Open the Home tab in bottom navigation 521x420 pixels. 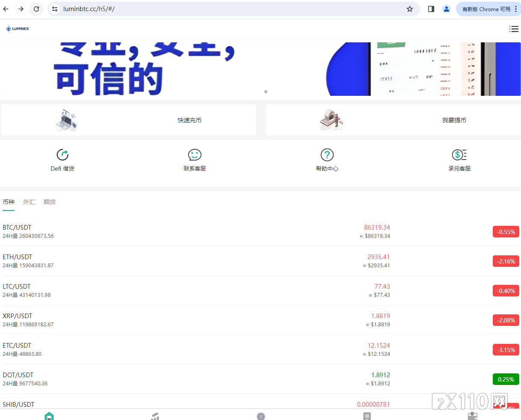coord(49,415)
